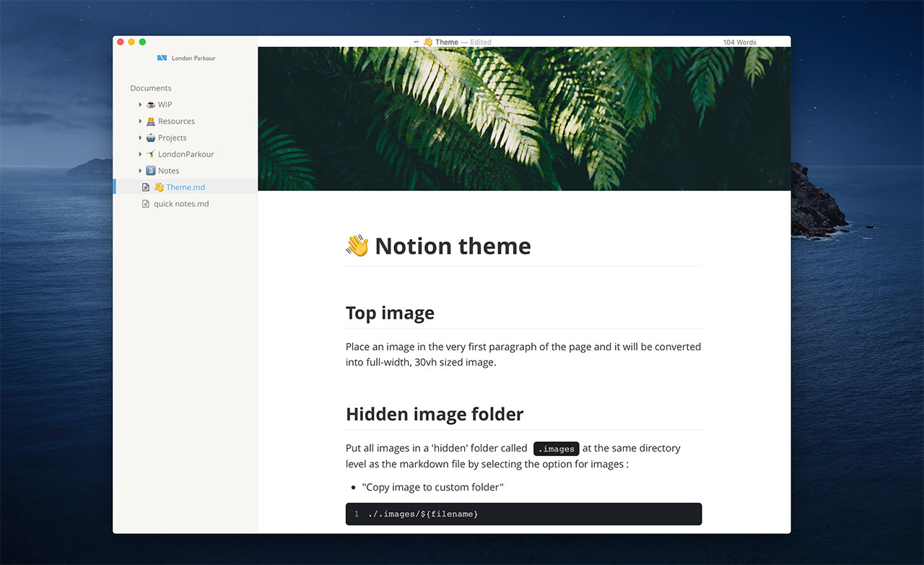
Task: Click the London Parkour logo icon
Action: point(162,58)
